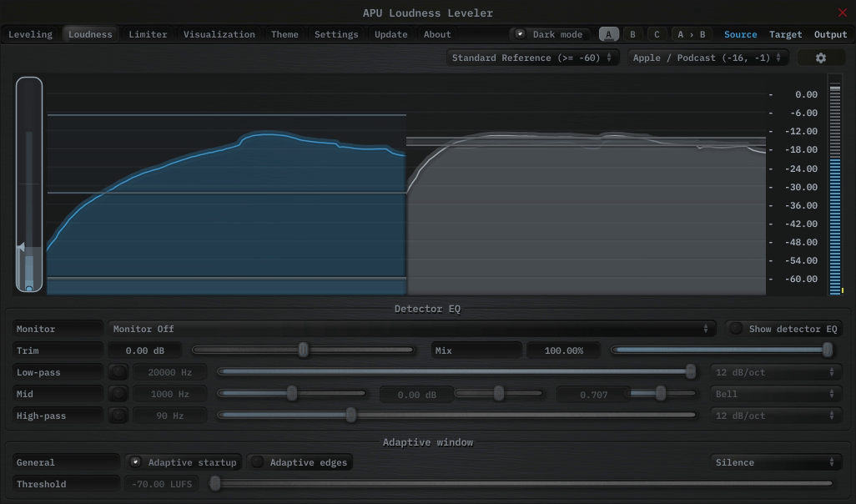This screenshot has width=856, height=504.
Task: Switch to preset slot C
Action: (x=657, y=34)
